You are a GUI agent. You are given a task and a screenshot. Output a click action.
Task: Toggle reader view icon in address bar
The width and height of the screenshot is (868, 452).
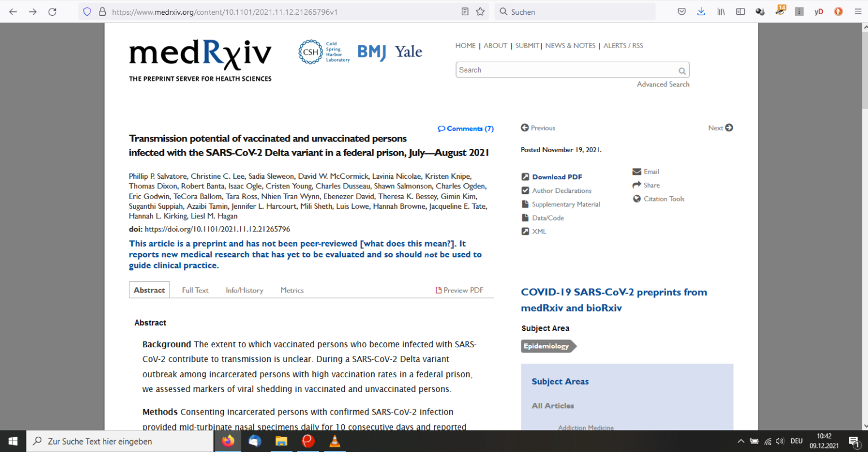pyautogui.click(x=465, y=11)
